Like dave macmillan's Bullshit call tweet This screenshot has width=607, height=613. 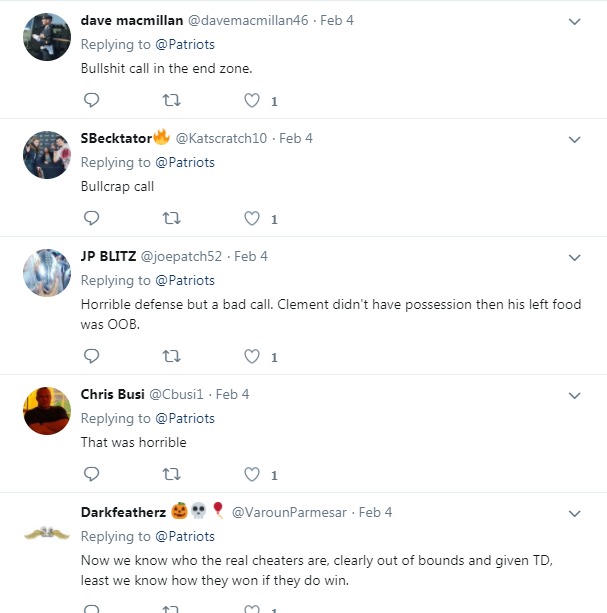(253, 100)
